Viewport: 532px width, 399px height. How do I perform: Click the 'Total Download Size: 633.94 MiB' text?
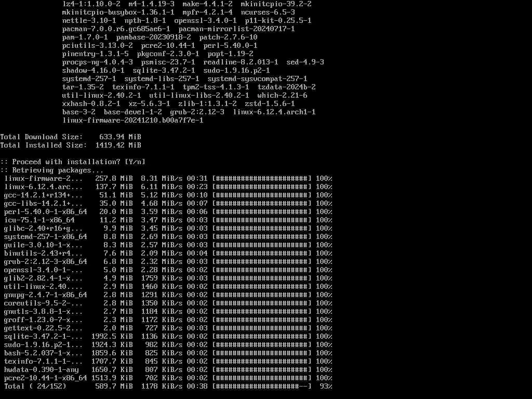(71, 137)
